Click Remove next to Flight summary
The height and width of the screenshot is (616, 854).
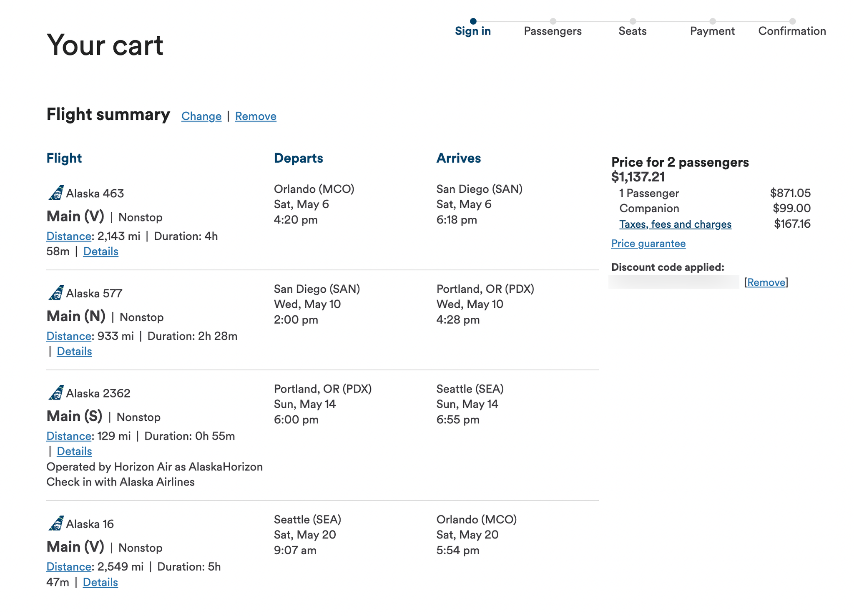[x=256, y=116]
